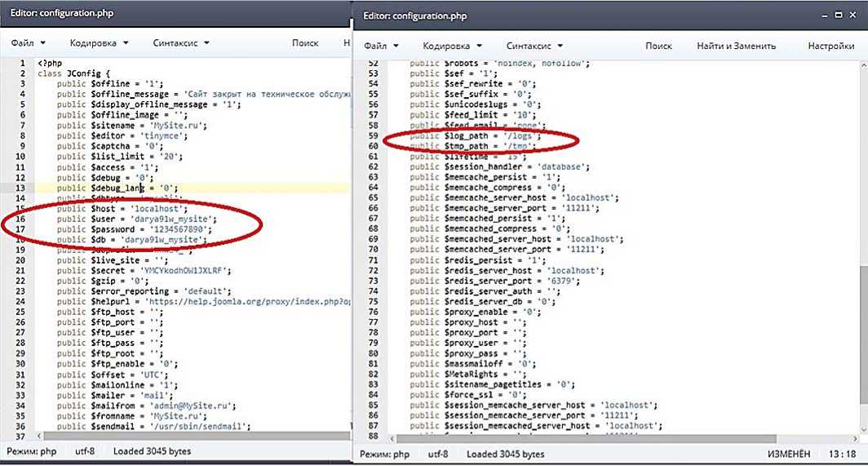Click line with $sitename_pagetitles '0'

pos(492,384)
